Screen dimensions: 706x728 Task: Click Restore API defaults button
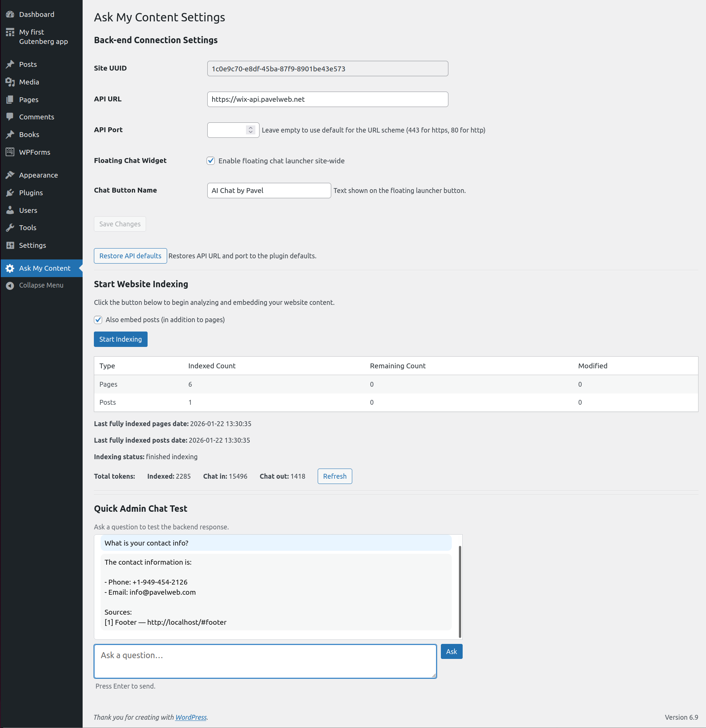130,256
